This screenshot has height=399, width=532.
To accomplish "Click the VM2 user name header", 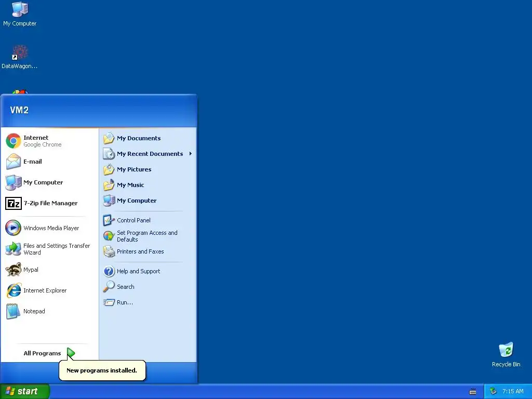I will click(x=19, y=110).
